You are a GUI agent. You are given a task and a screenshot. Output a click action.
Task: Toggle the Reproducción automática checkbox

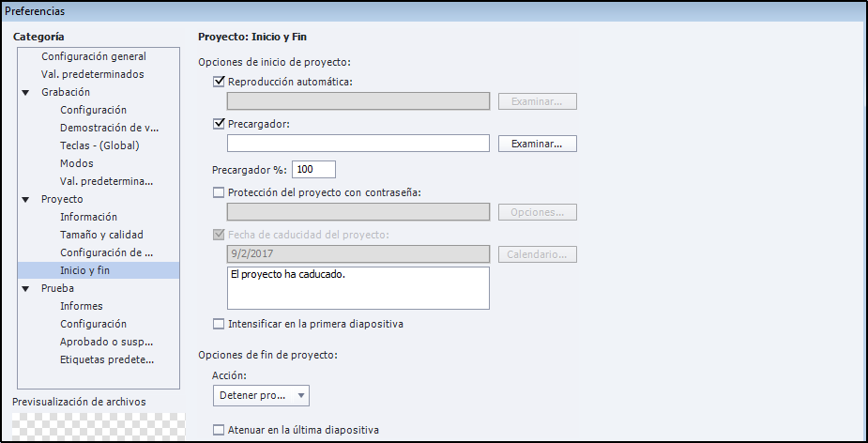pos(220,82)
